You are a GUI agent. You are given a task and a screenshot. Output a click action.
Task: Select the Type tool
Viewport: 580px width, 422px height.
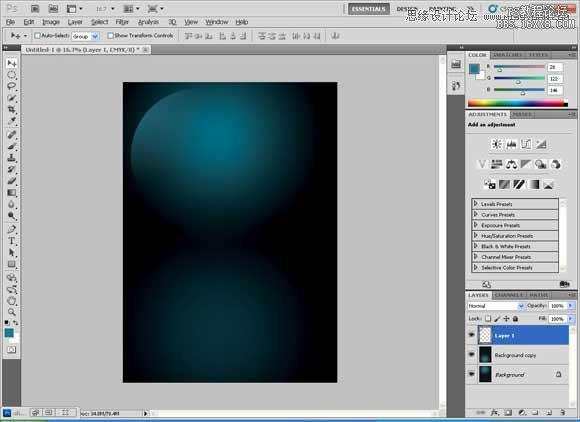pos(12,241)
